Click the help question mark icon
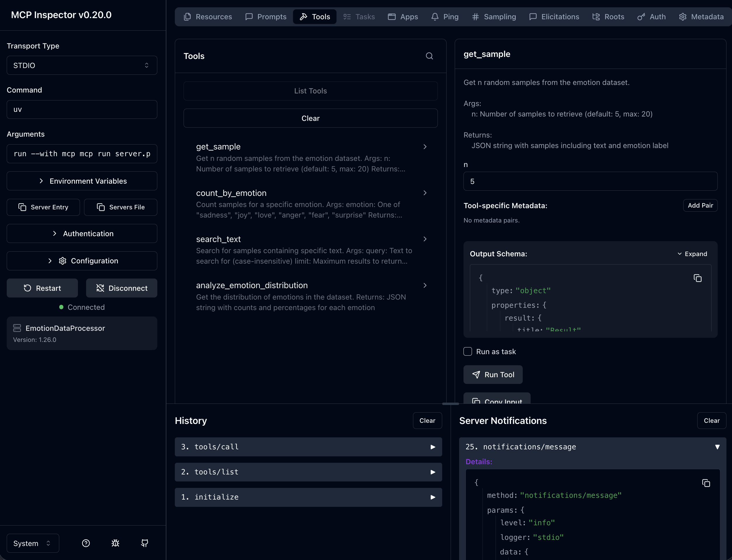732x560 pixels. (x=86, y=543)
